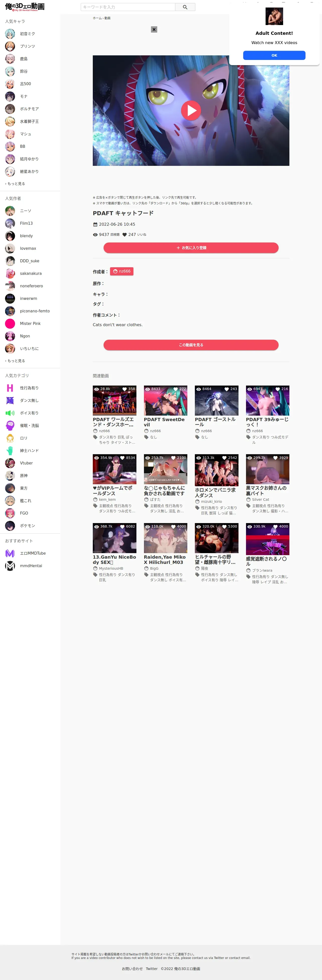Open 動画 in the breadcrumb
Viewport: 322px width, 980px height.
[108, 18]
